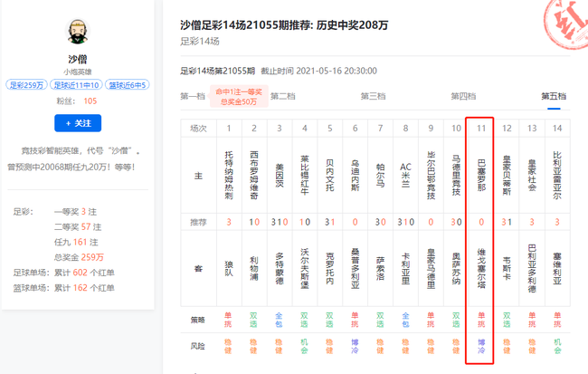Click away team 维戈塞尔塔
Image resolution: width=588 pixels, height=374 pixels.
pos(481,268)
